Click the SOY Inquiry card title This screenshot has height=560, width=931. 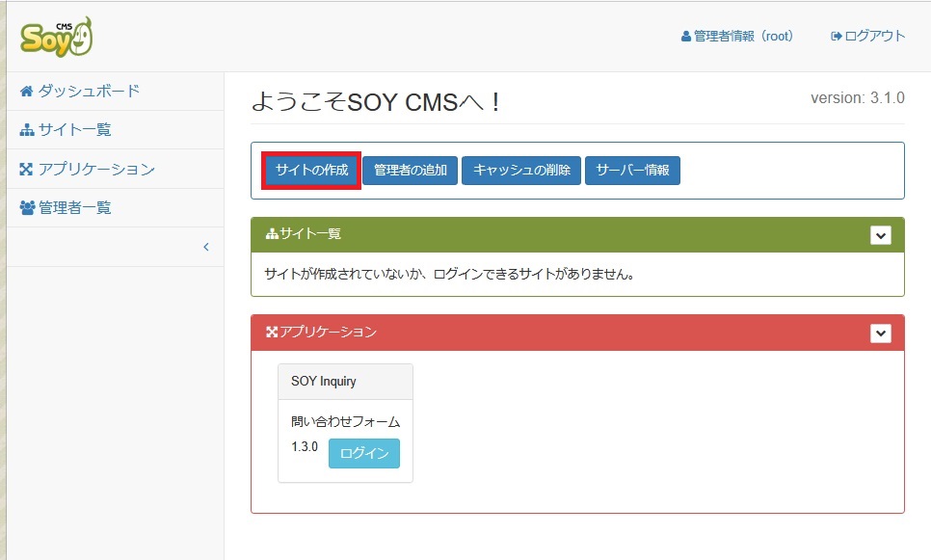(324, 382)
